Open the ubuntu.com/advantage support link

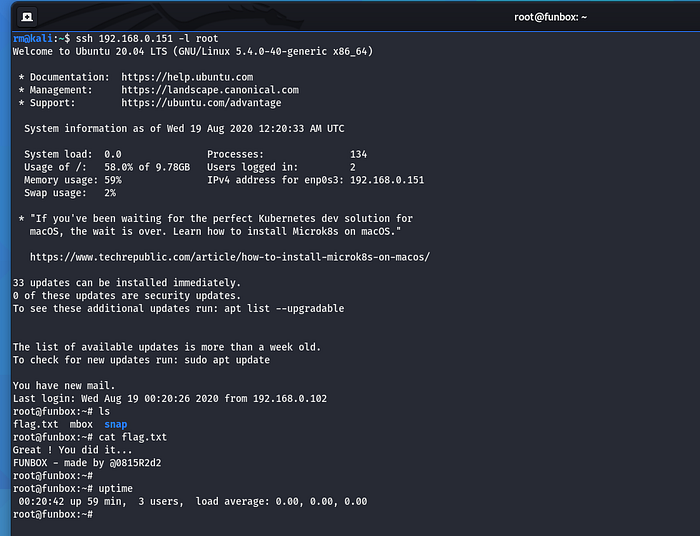pos(201,103)
